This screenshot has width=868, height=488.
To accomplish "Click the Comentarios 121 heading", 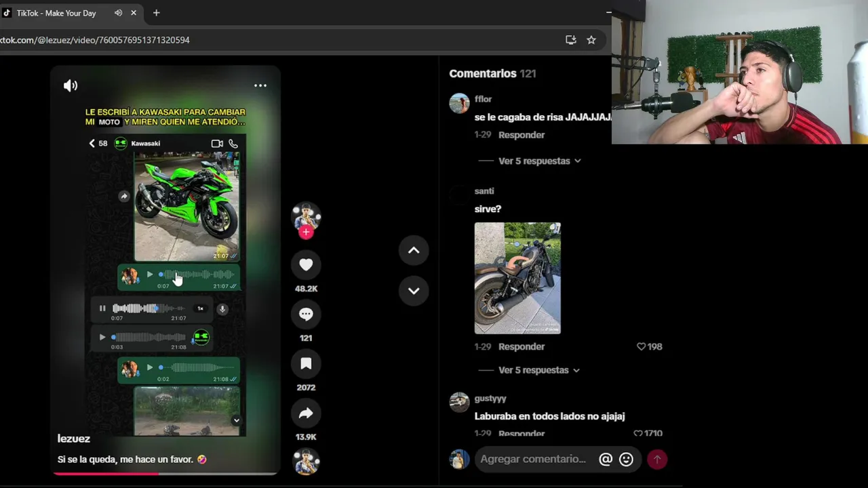I will point(492,73).
